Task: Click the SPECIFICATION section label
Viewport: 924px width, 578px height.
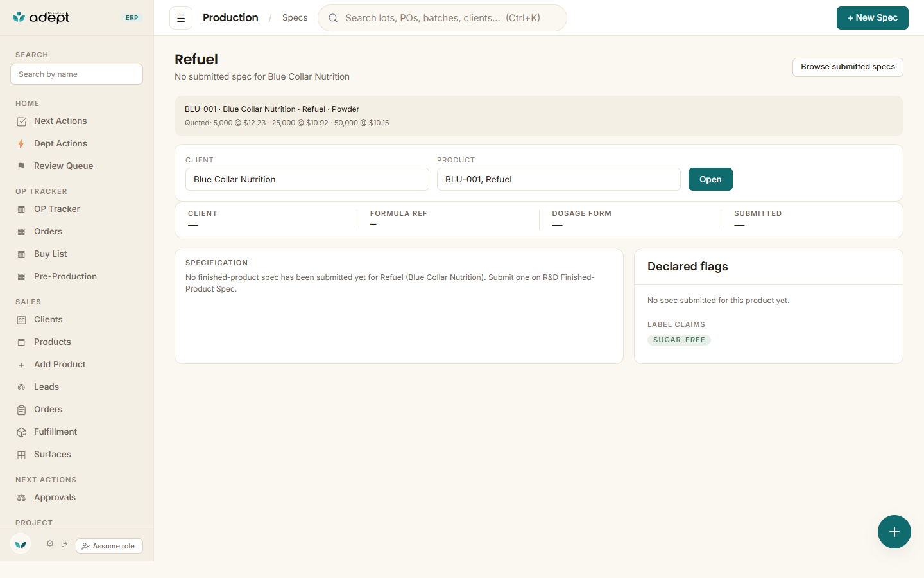Action: pyautogui.click(x=216, y=263)
